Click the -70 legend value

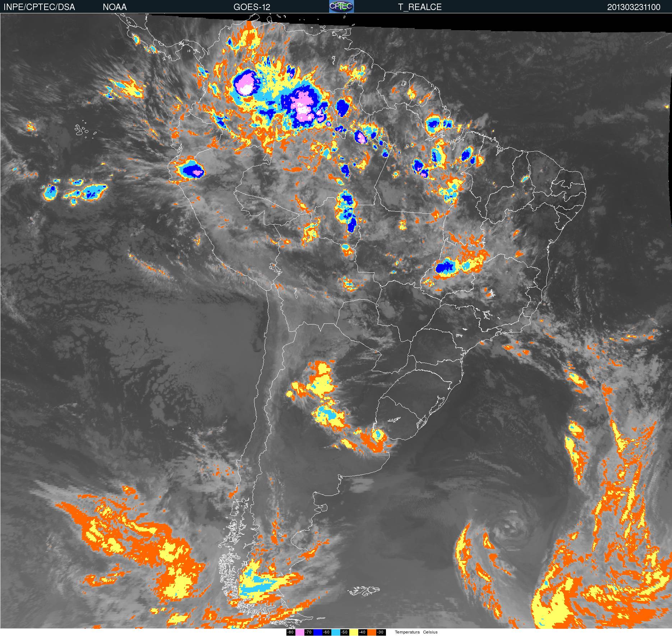[308, 632]
